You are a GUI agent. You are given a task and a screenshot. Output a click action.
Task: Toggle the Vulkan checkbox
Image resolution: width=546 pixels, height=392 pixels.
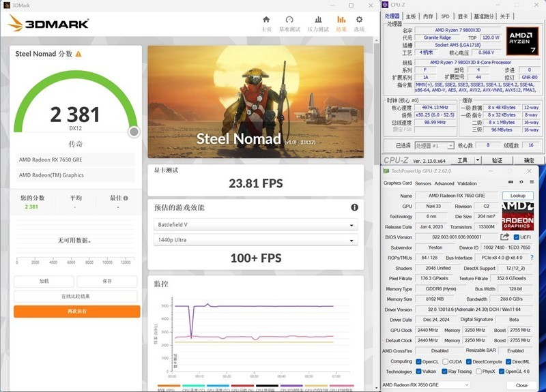click(x=418, y=372)
